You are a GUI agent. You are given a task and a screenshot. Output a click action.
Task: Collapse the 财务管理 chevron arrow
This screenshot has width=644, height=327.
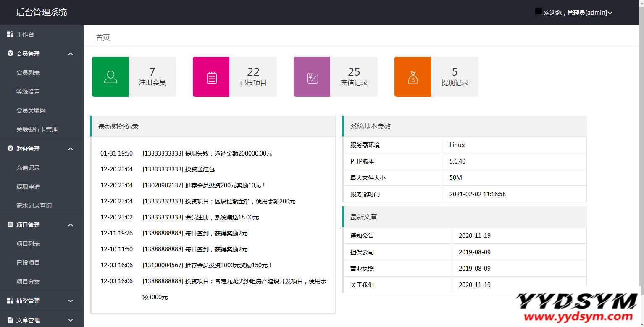coord(71,149)
